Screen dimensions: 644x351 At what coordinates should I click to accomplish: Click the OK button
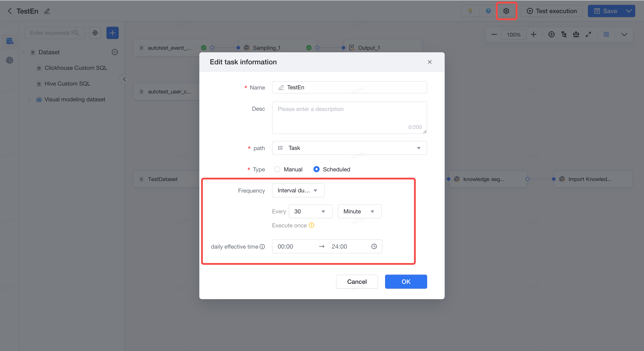pyautogui.click(x=406, y=282)
